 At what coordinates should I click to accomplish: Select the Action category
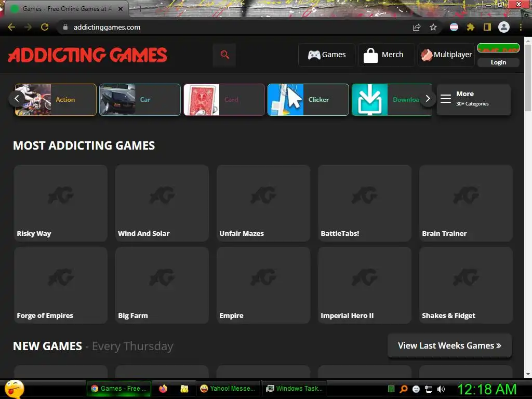pos(56,100)
